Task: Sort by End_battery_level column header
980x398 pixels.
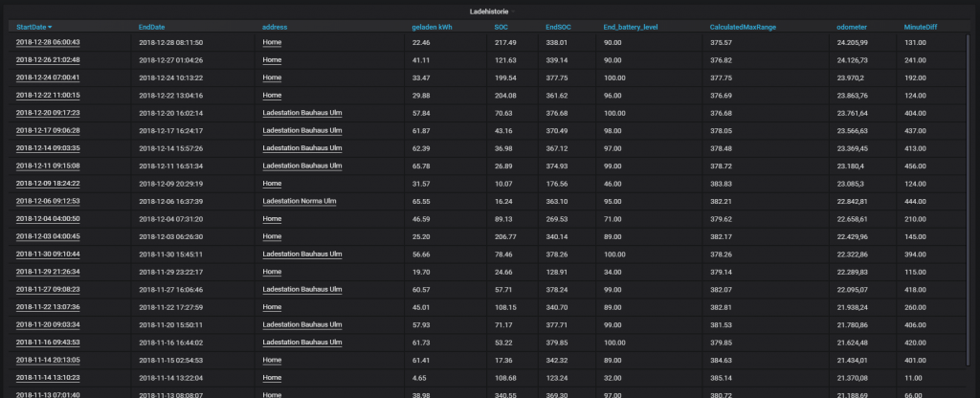Action: click(x=631, y=27)
